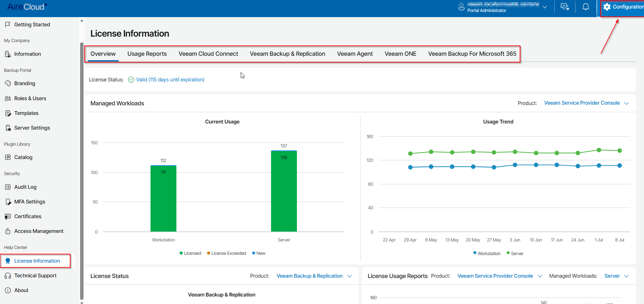Open Managed Workloads Product dropdown
644x304 pixels.
click(586, 103)
